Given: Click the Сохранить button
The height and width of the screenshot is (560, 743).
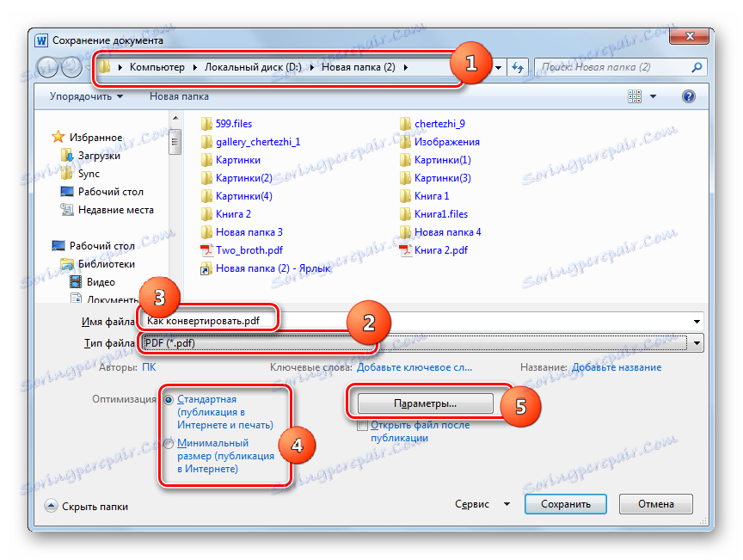Looking at the screenshot, I should (x=566, y=504).
